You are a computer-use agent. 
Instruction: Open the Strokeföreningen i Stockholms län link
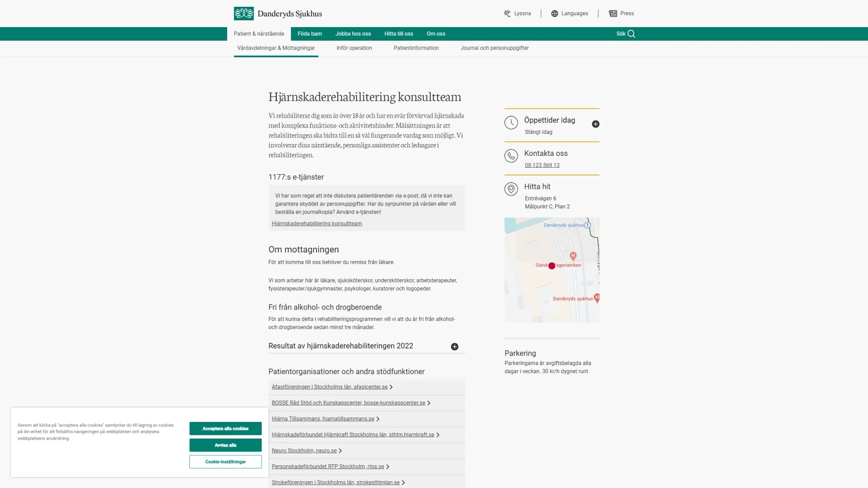tap(336, 483)
